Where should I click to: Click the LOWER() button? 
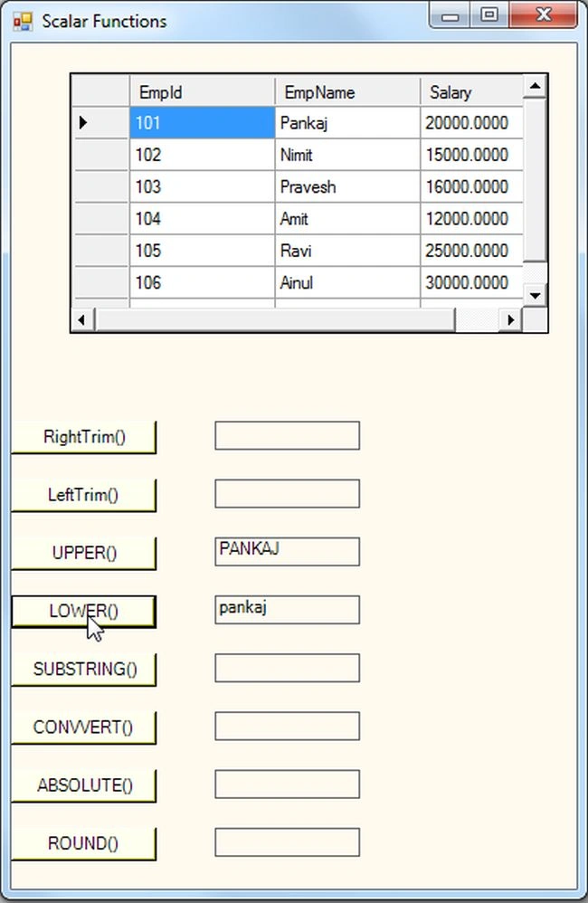(83, 612)
